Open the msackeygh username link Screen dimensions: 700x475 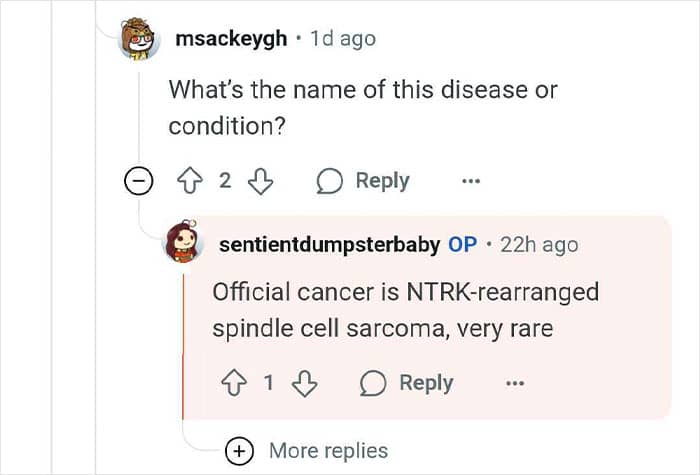pyautogui.click(x=231, y=39)
